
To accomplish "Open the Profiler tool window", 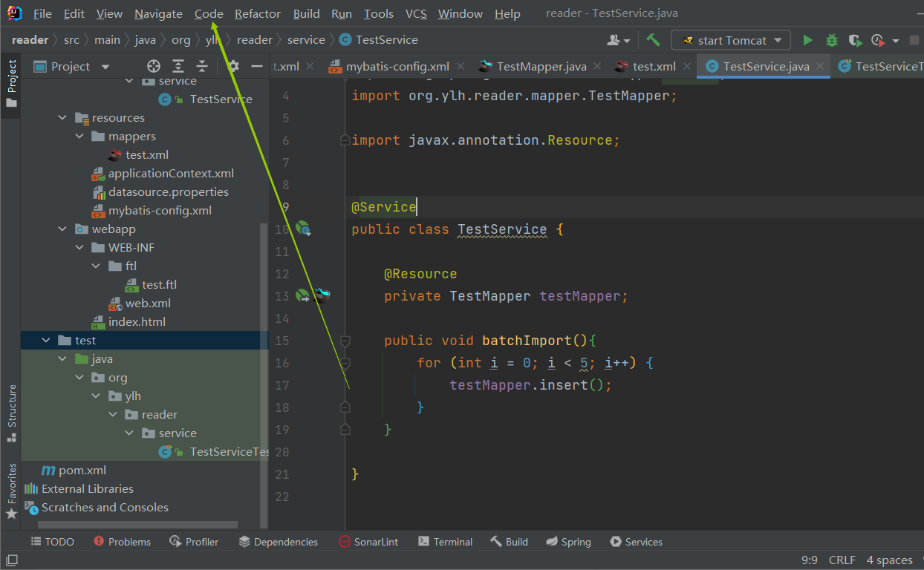I will (194, 542).
